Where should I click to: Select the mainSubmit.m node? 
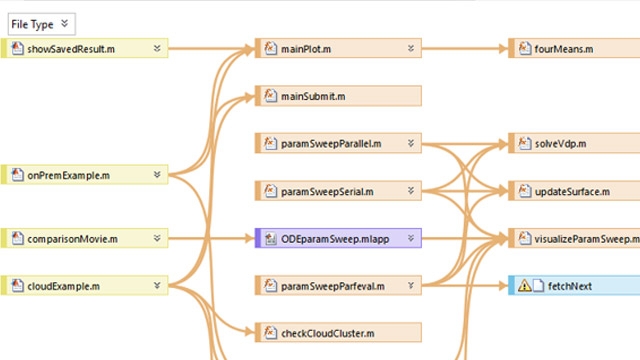pyautogui.click(x=338, y=96)
